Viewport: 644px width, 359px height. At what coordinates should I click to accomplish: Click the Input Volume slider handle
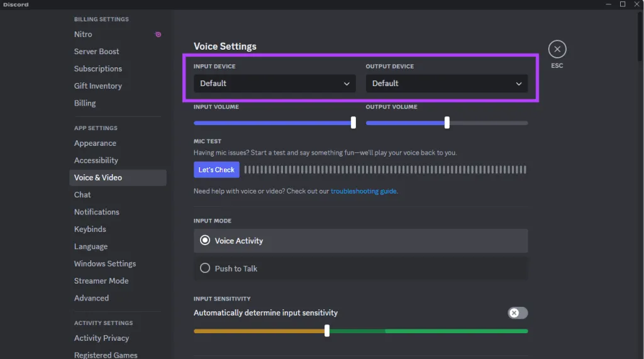(x=353, y=123)
